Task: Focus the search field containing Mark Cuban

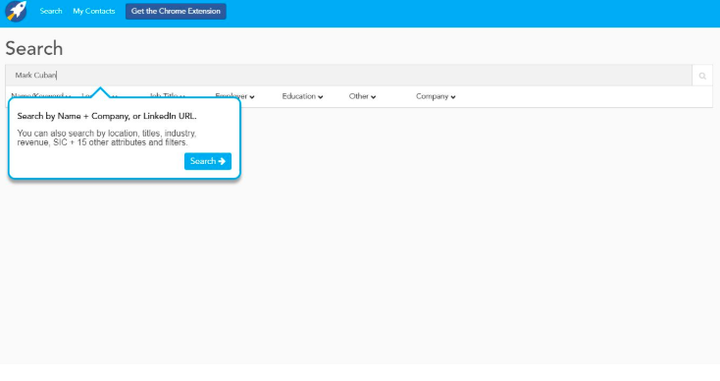Action: (349, 75)
